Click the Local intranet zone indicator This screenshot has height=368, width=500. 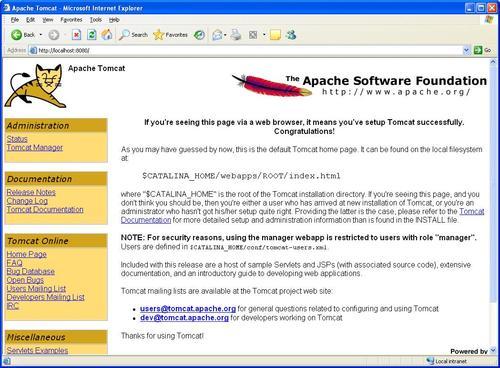click(x=447, y=361)
